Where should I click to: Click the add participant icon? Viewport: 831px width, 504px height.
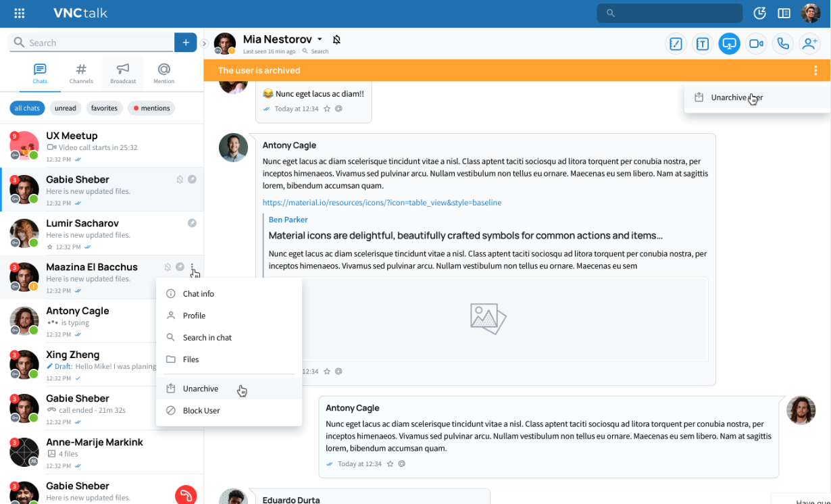(x=809, y=44)
